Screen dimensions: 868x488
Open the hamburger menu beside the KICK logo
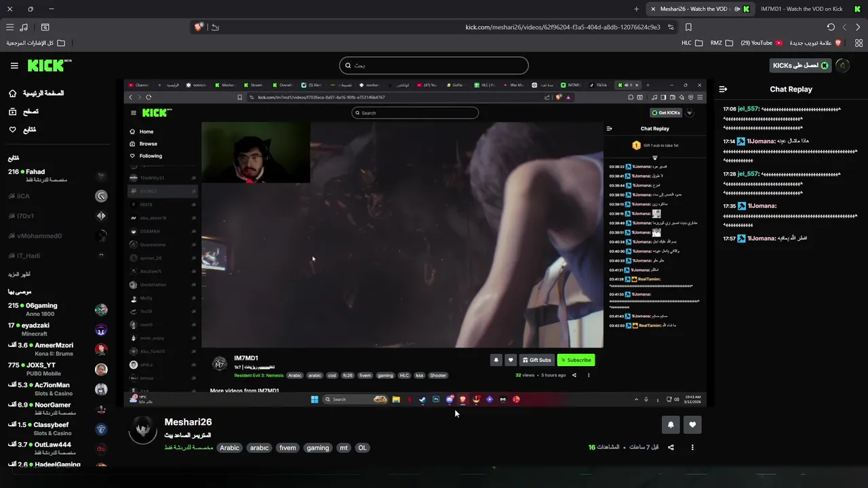[x=14, y=66]
